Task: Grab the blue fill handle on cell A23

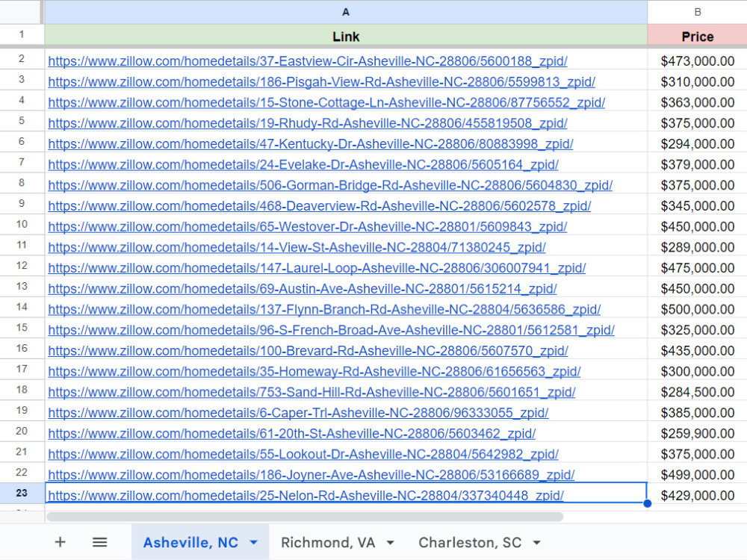Action: click(x=647, y=503)
